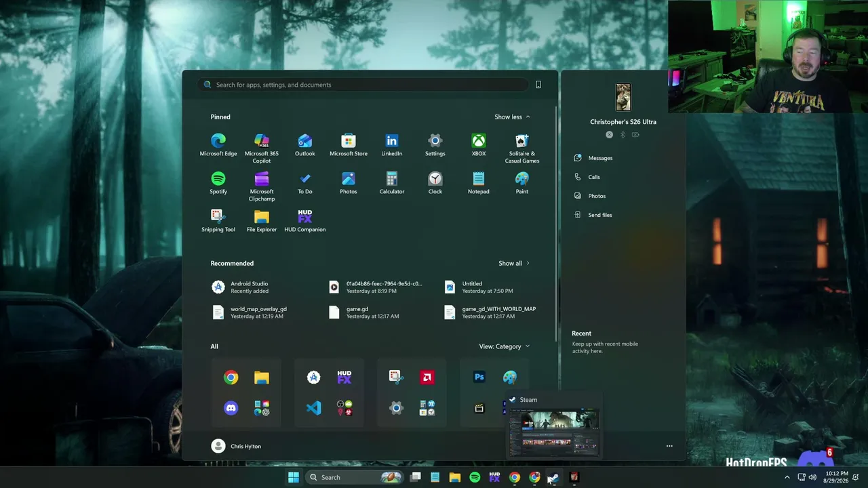The width and height of the screenshot is (868, 488).
Task: Open the Photos app in Pinned
Action: pos(349,183)
